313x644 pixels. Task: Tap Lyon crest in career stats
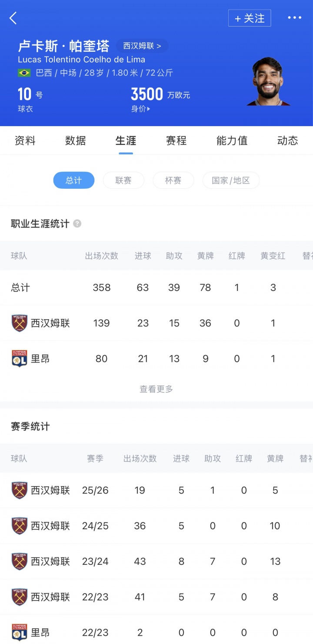pyautogui.click(x=20, y=359)
